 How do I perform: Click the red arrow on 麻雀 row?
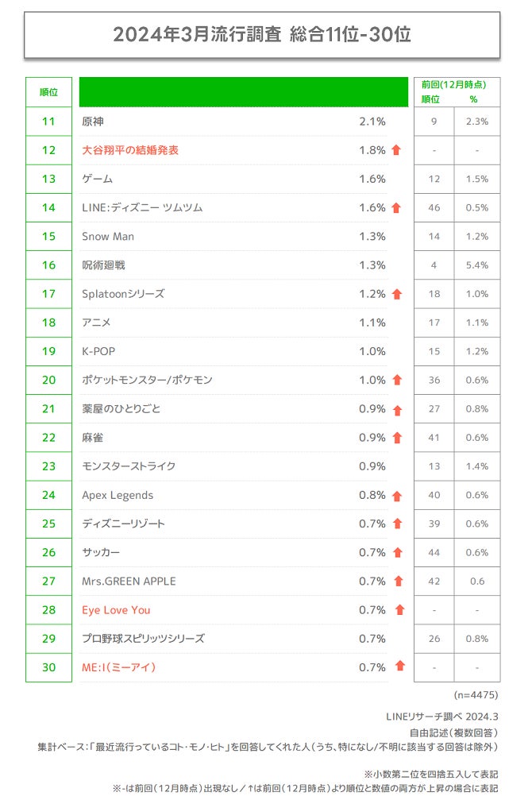click(x=397, y=438)
